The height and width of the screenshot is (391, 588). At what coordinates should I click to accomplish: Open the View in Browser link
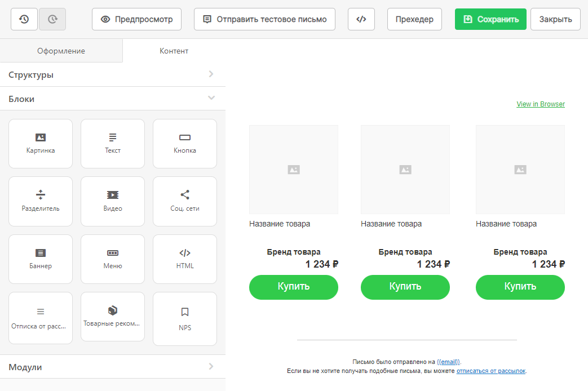[x=540, y=104]
